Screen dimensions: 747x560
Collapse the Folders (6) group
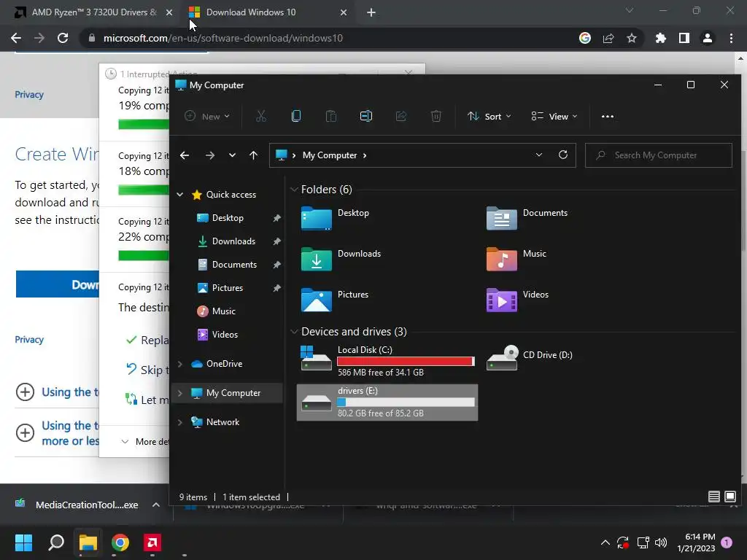tap(294, 190)
